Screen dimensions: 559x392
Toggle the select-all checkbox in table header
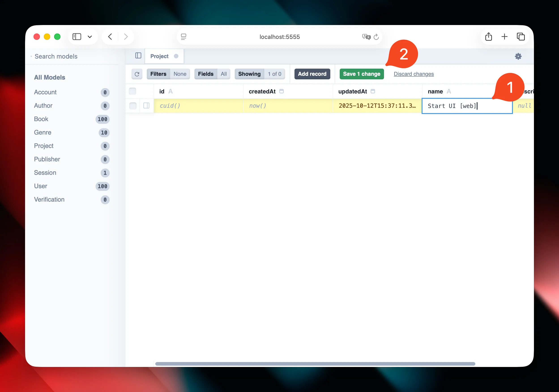[132, 91]
